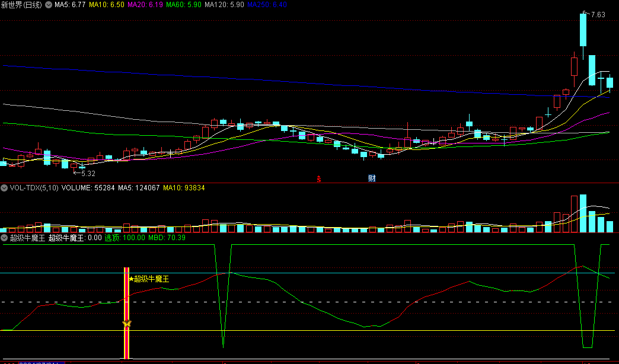Click the MA10: 6.50 label

(x=107, y=5)
